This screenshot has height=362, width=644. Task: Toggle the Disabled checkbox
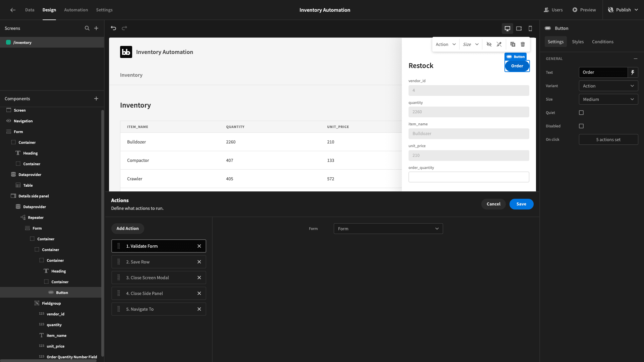click(x=581, y=126)
